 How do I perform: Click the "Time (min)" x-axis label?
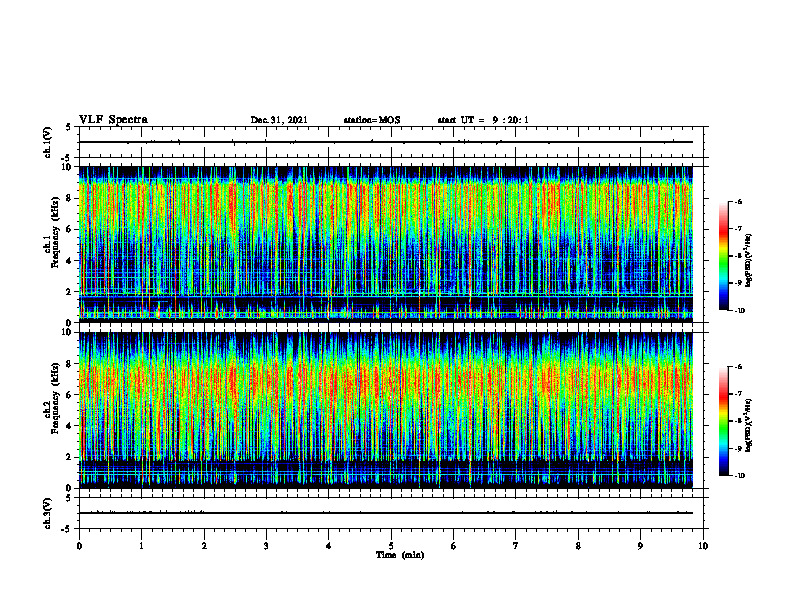[x=400, y=555]
